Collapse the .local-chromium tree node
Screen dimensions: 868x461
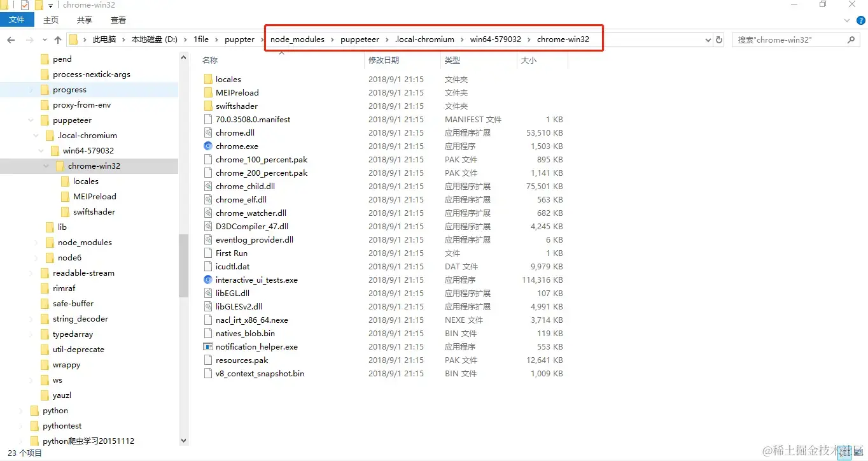(x=36, y=136)
